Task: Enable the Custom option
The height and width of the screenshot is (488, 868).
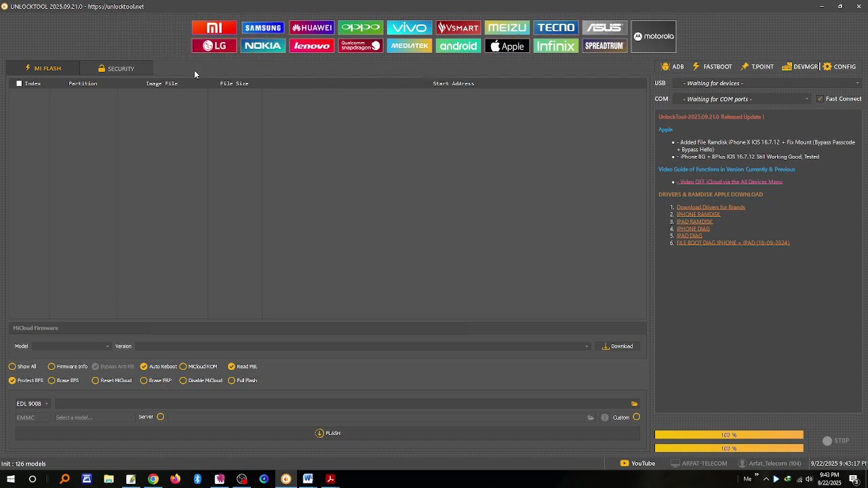Action: pyautogui.click(x=636, y=418)
